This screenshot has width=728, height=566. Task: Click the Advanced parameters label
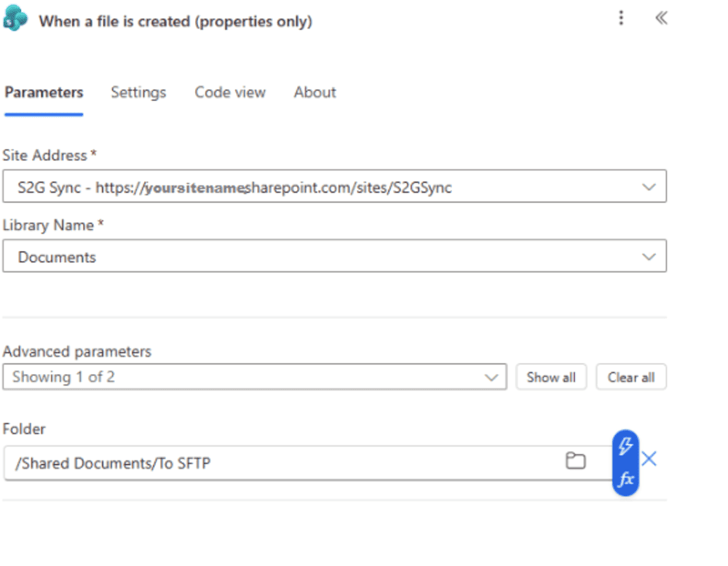point(77,351)
